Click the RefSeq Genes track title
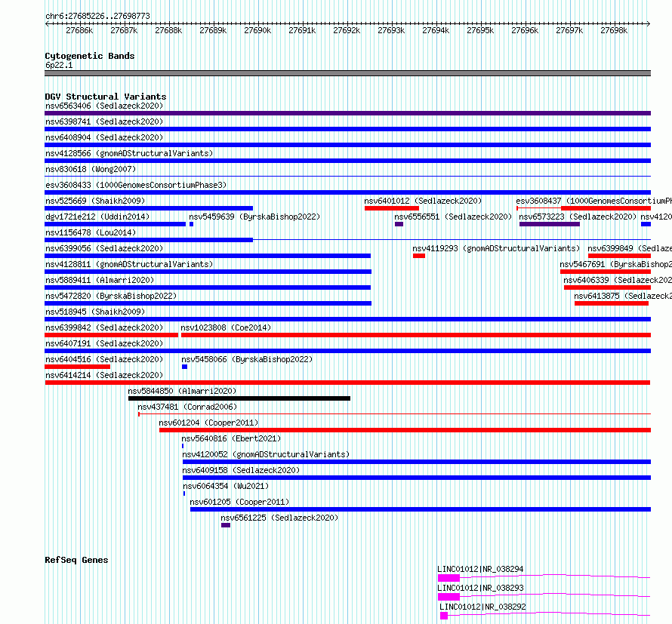Image resolution: width=672 pixels, height=624 pixels. pyautogui.click(x=76, y=560)
